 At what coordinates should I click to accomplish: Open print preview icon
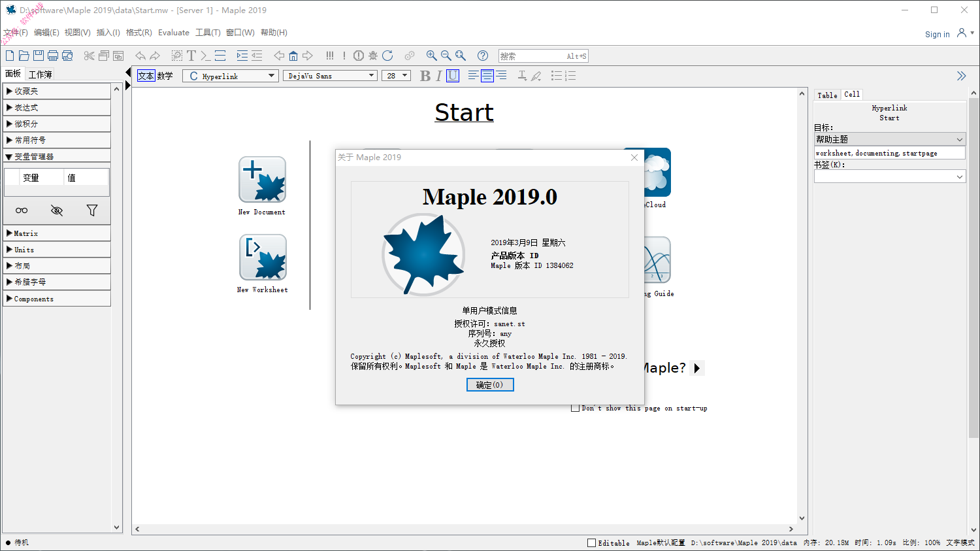point(67,56)
